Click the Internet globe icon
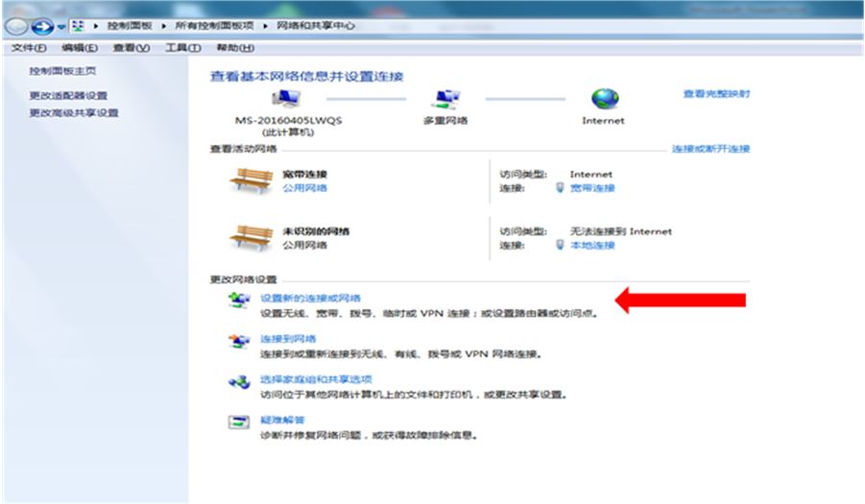Viewport: 865px width, 504px height. click(x=604, y=99)
